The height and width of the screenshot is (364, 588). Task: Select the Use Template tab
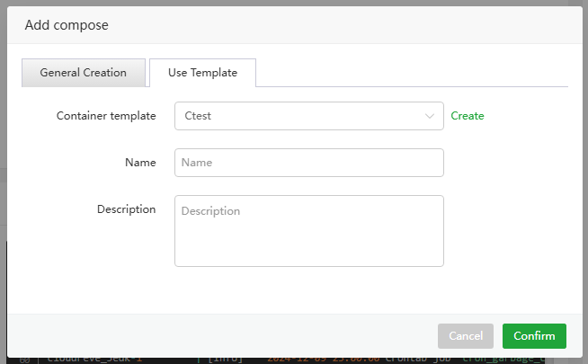click(x=202, y=73)
